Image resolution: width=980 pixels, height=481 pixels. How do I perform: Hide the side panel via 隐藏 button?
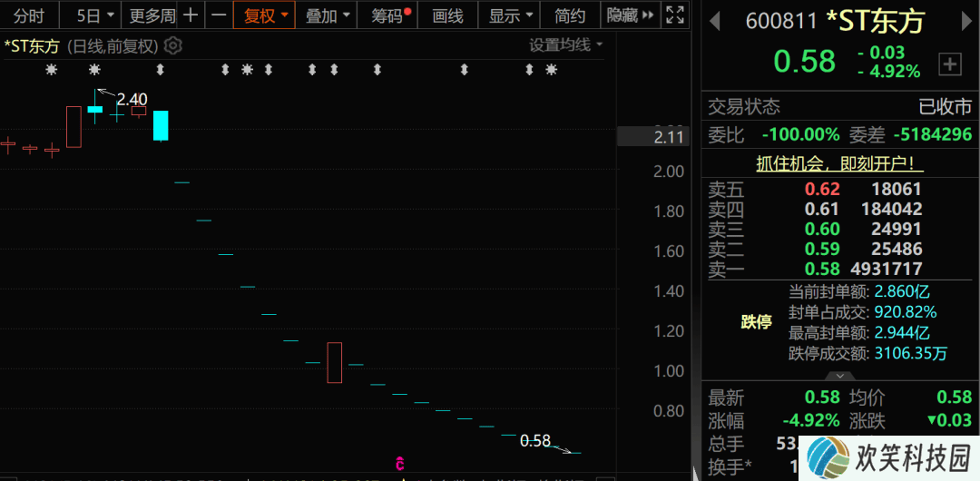pos(630,15)
